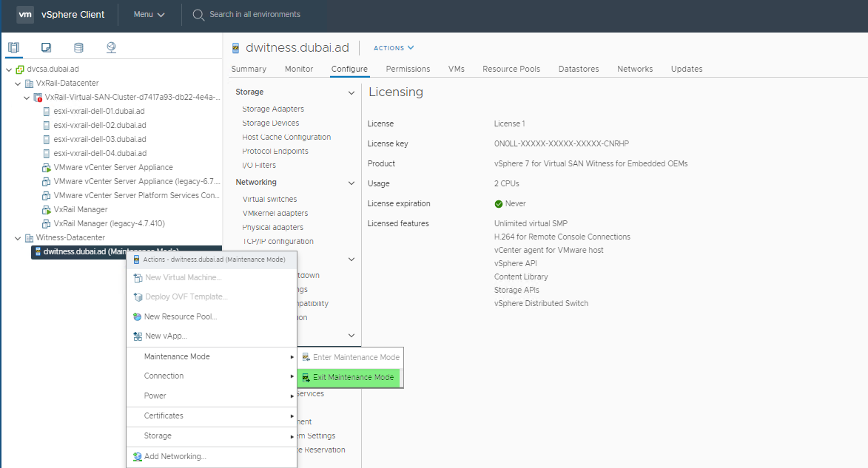Screen dimensions: 868x468
Task: Click the search in all environments field
Action: pos(255,14)
